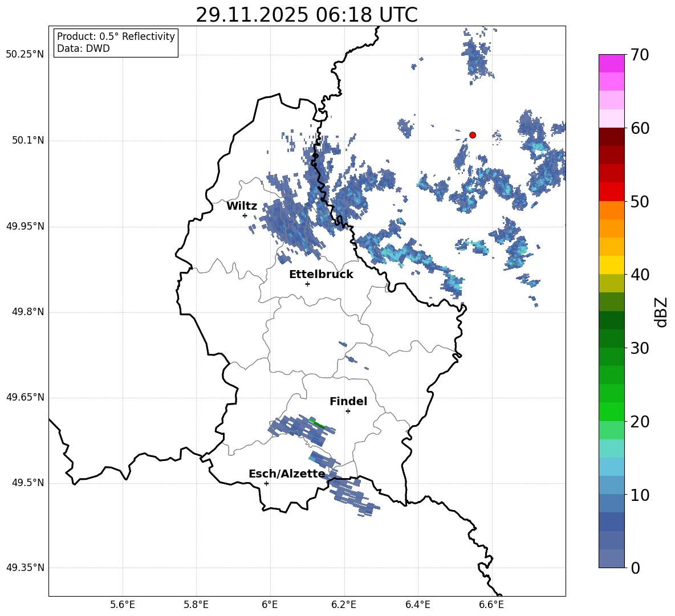The width and height of the screenshot is (675, 616).
Task: Click the red radar site marker dot
Action: [473, 135]
